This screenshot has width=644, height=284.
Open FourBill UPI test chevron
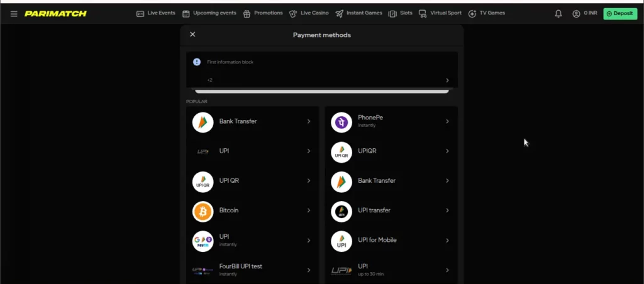[x=308, y=270]
